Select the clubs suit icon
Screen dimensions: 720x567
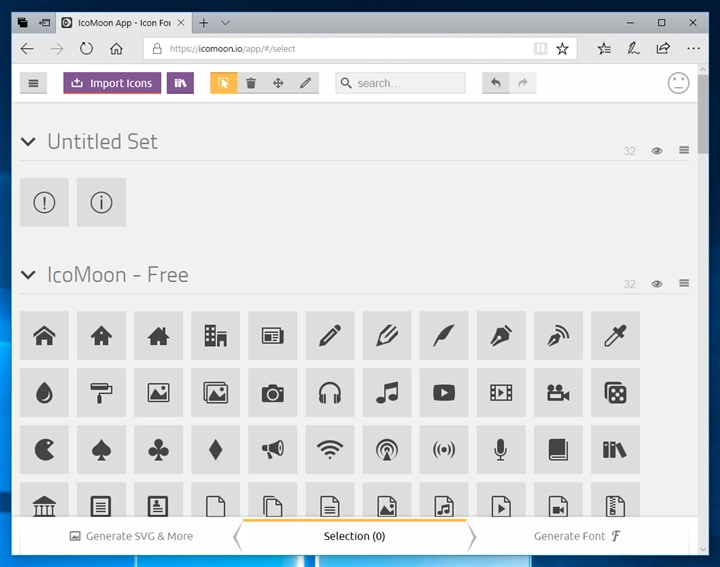[x=158, y=449]
